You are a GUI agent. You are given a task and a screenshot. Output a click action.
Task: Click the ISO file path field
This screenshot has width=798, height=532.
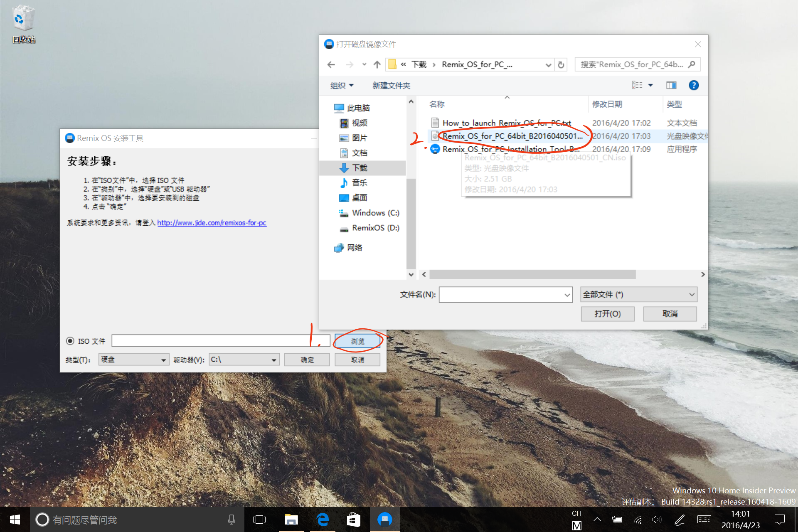[x=221, y=341]
